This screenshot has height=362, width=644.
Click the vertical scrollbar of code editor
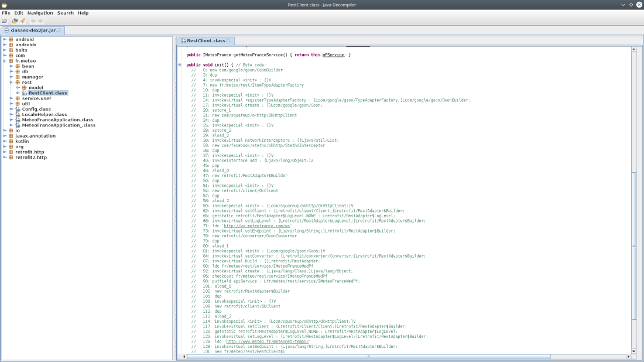634,246
